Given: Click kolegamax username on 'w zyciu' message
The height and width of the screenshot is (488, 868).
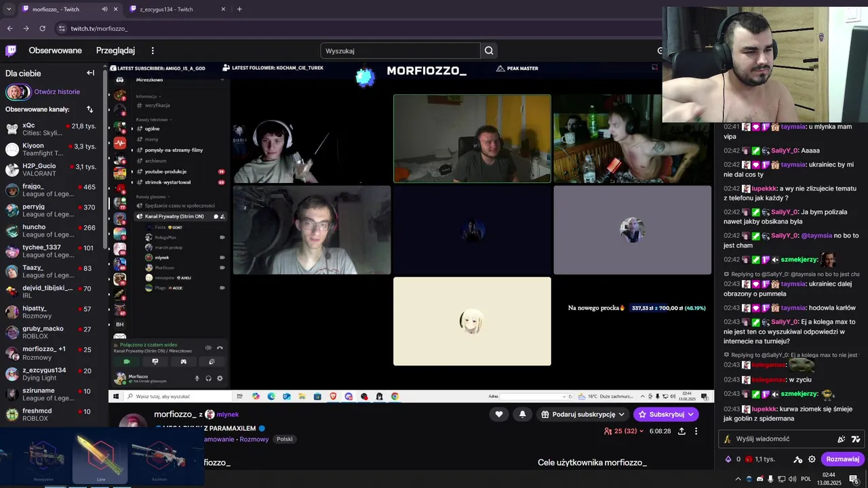Looking at the screenshot, I should [x=768, y=380].
